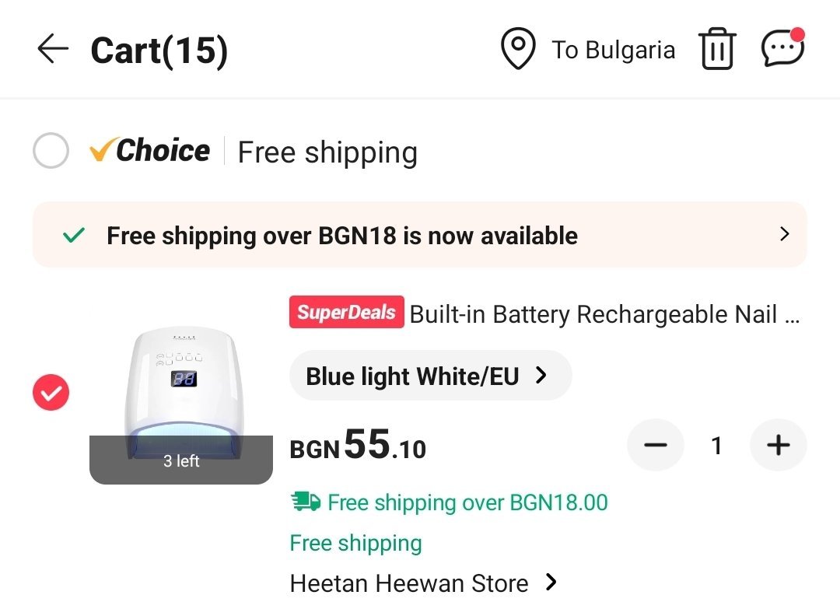Tap the green checkmark in shipping banner
The image size is (840, 616).
coord(74,235)
